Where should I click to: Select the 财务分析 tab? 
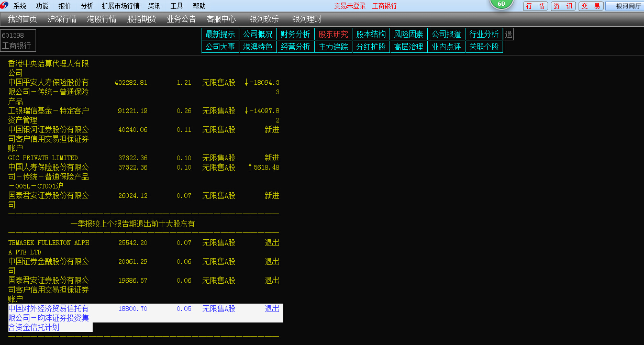(296, 34)
